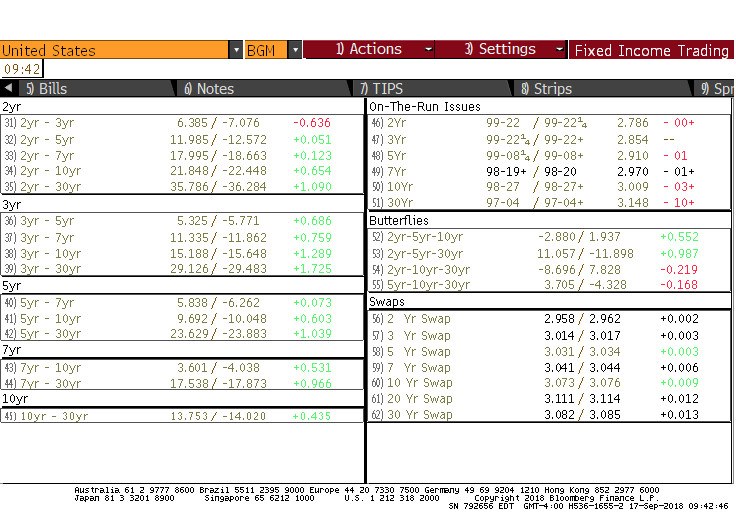Open the 5 Yr Swap row
The image size is (736, 529).
549,352
